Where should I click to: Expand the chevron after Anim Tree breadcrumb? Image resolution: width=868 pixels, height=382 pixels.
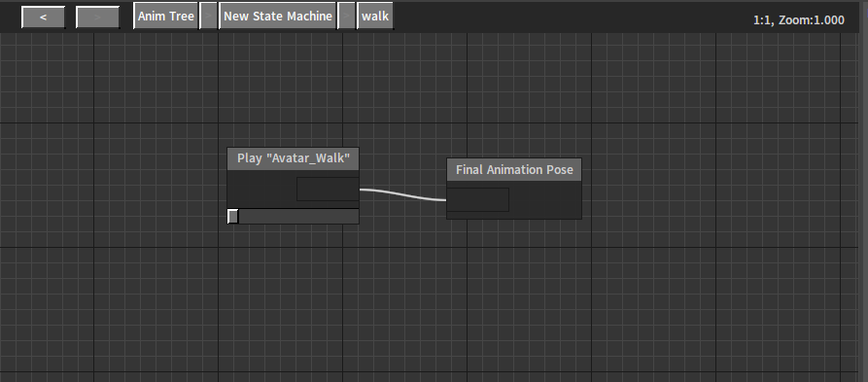tap(208, 17)
